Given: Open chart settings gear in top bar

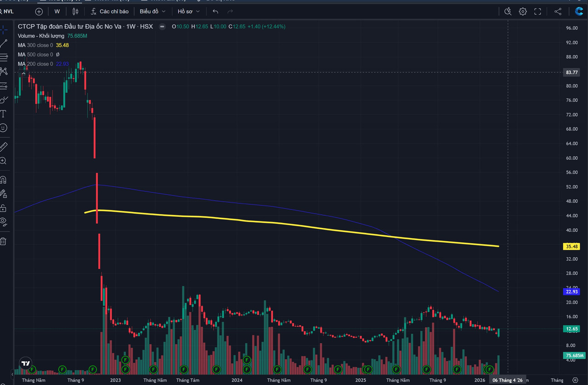Looking at the screenshot, I should tap(523, 11).
